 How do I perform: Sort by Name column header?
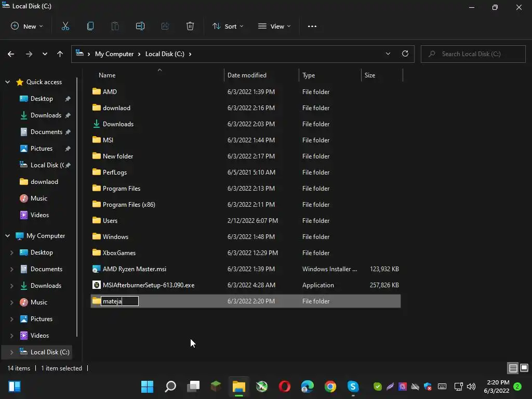click(107, 75)
